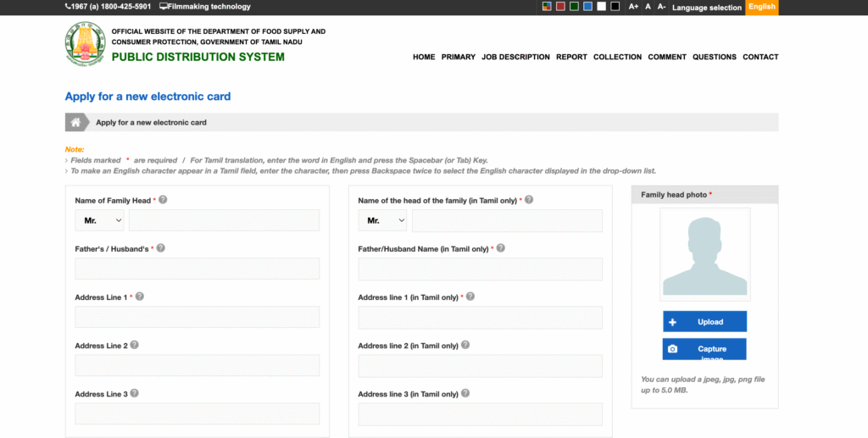Screen dimensions: 868x438
Task: Go to the COLLECTION menu
Action: pos(617,57)
